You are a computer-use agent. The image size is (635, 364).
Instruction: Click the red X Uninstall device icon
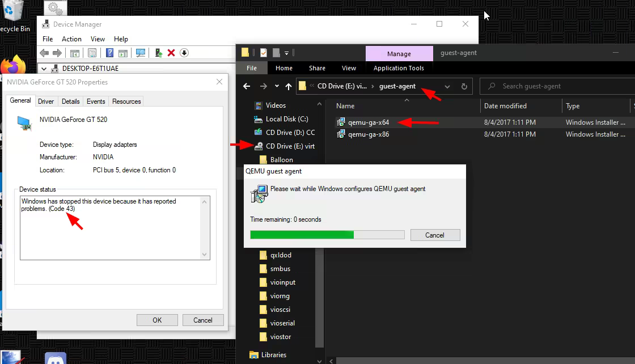tap(171, 53)
